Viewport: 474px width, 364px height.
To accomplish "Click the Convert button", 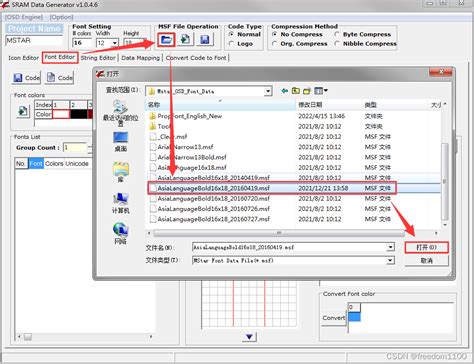I will [334, 318].
